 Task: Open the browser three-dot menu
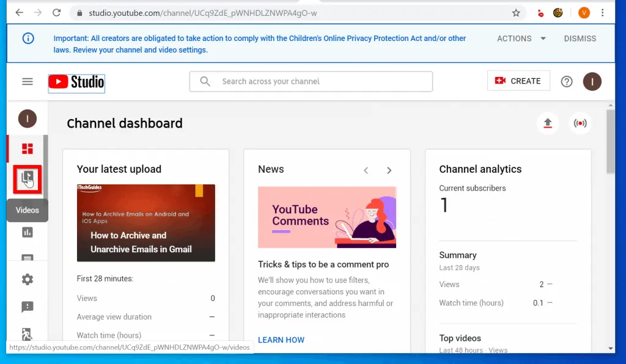(603, 12)
